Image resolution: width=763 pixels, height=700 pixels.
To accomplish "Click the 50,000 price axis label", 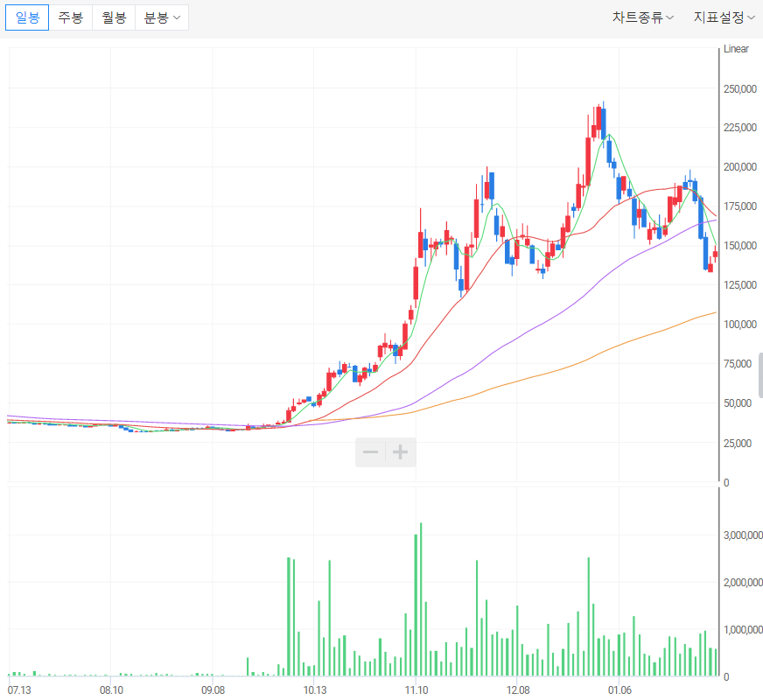I will 738,403.
